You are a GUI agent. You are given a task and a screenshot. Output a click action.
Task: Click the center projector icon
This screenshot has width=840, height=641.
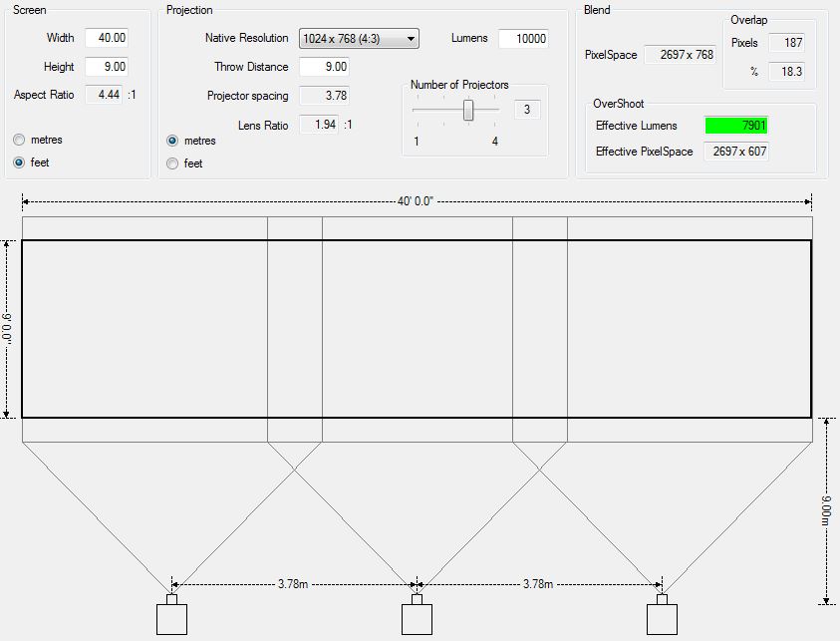click(x=417, y=618)
